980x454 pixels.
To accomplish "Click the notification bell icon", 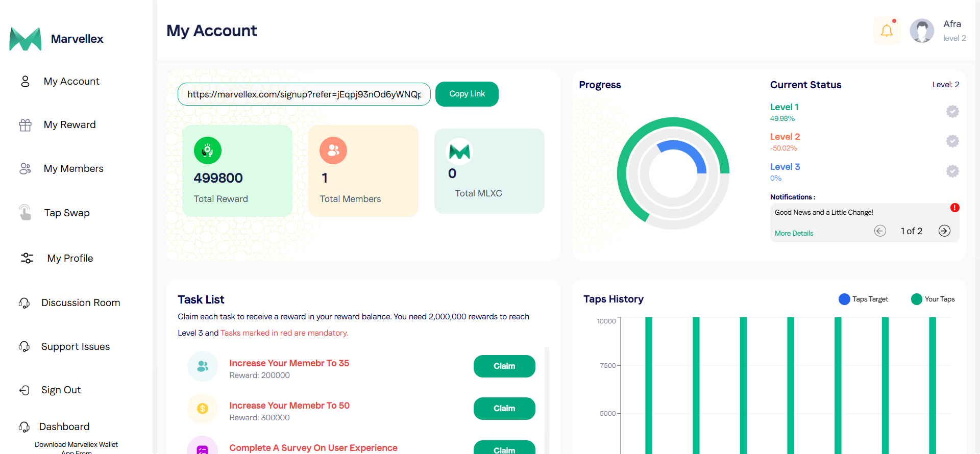I will (x=887, y=31).
